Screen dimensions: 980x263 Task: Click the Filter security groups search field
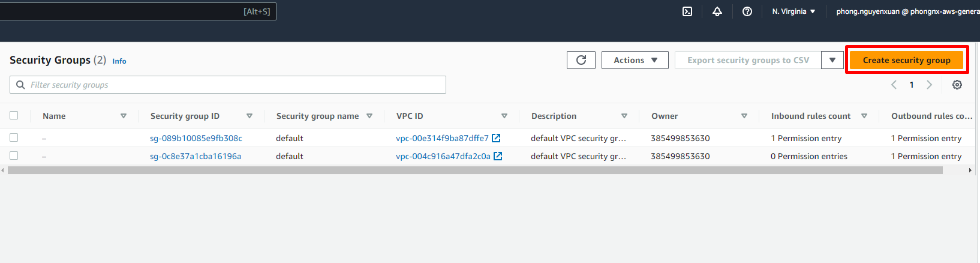234,85
